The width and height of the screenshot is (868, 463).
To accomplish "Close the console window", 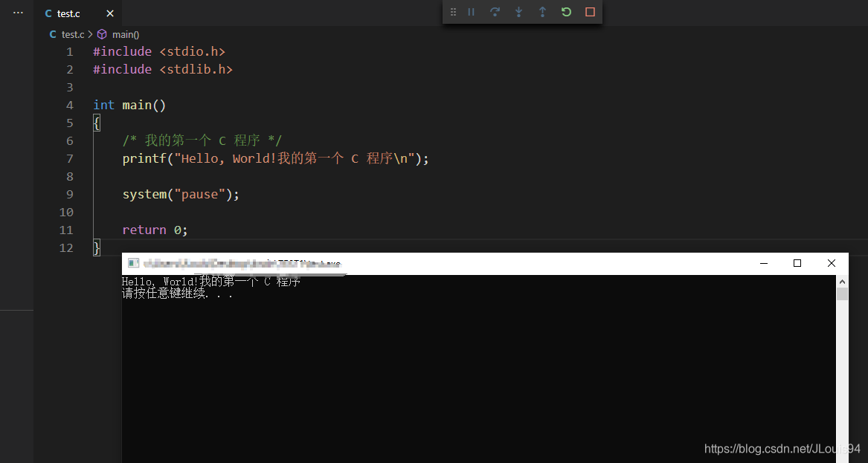I will coord(831,263).
